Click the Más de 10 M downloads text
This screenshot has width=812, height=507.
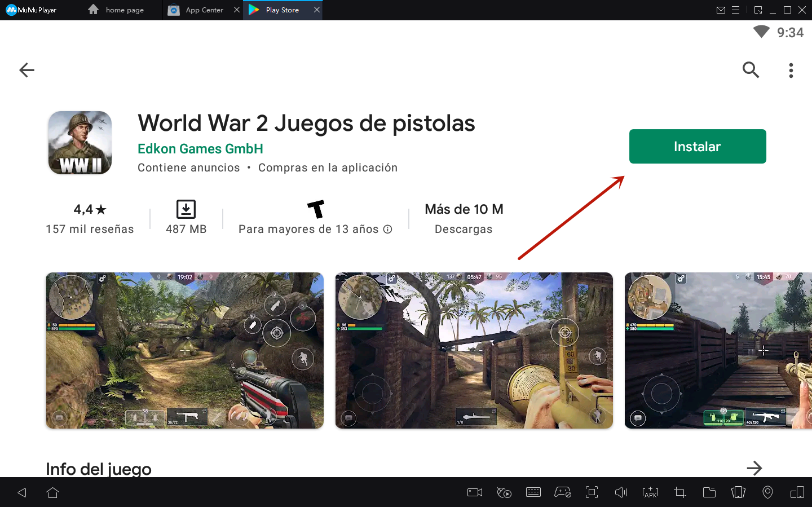(464, 209)
